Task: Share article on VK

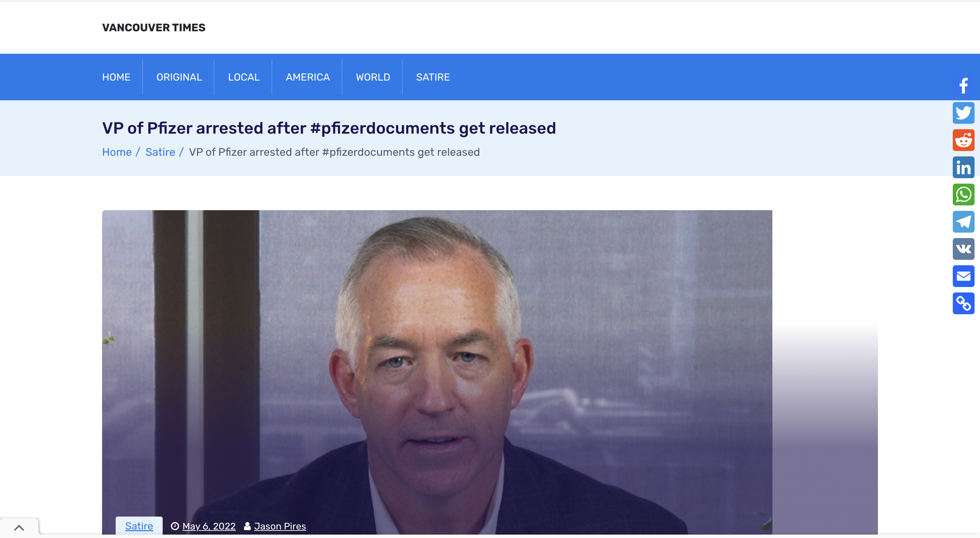Action: [x=963, y=249]
